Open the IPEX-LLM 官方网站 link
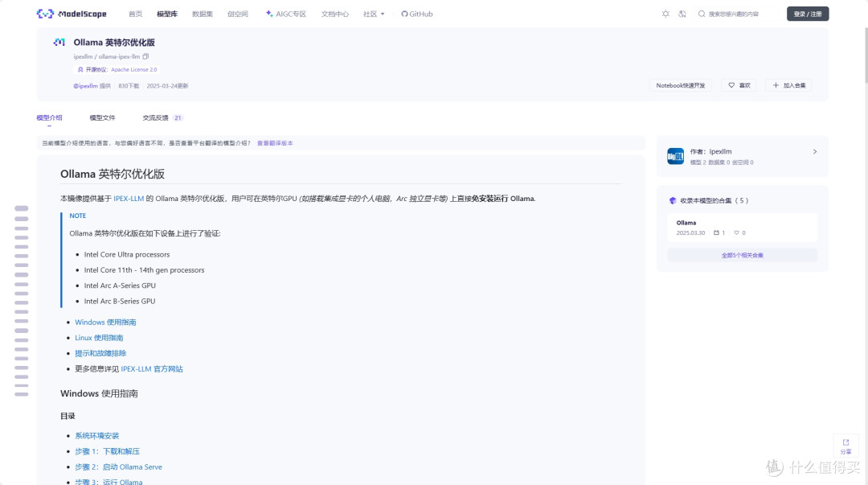The image size is (868, 485). pos(152,368)
